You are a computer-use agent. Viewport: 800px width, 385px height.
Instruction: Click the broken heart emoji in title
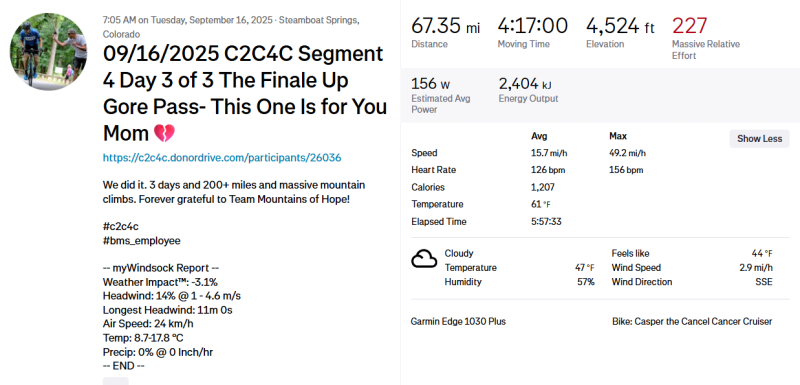(164, 134)
